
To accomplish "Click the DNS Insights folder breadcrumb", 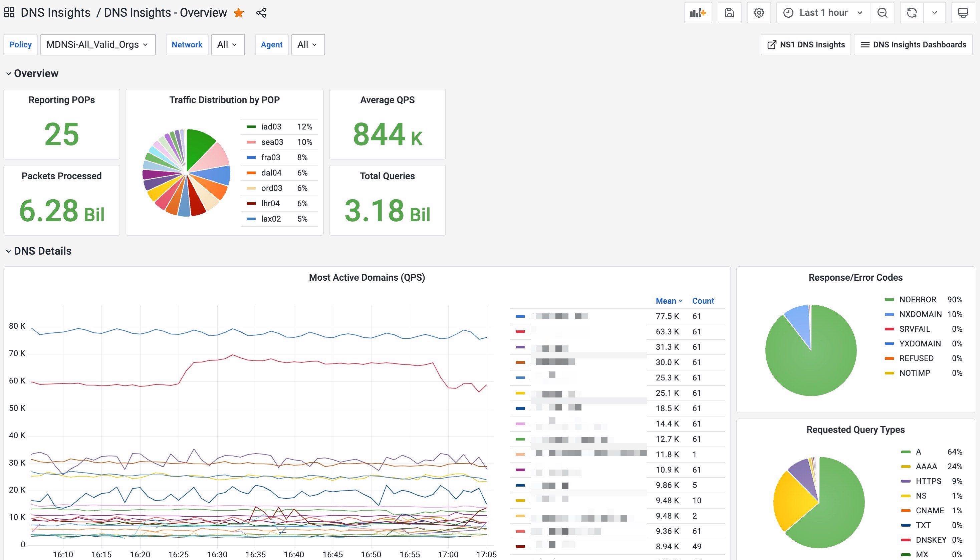I will coord(55,13).
